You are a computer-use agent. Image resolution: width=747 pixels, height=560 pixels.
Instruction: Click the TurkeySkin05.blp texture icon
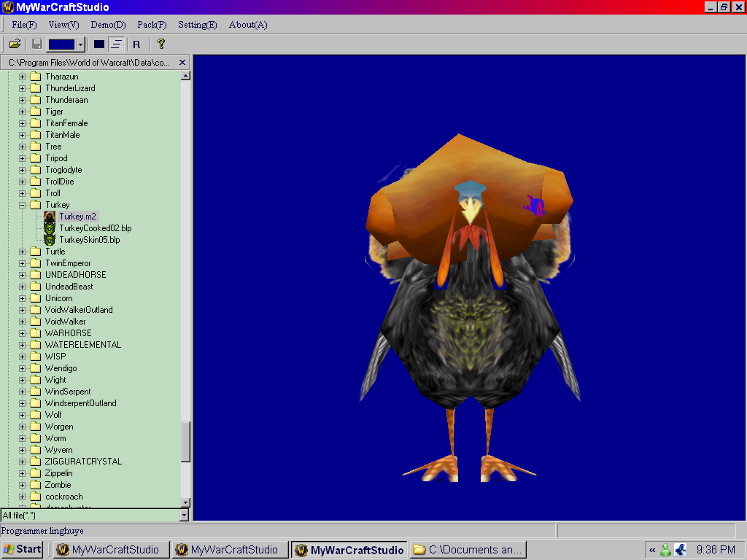coord(50,240)
